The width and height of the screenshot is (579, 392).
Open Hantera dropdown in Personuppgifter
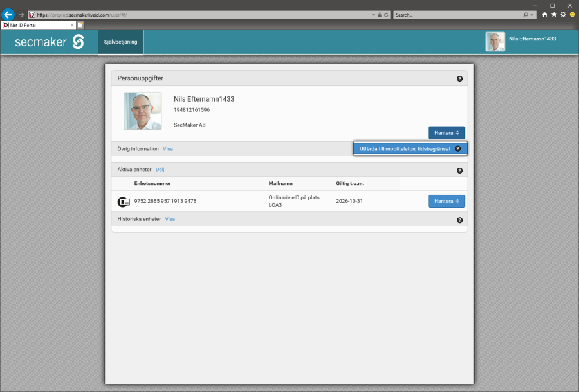coord(446,133)
